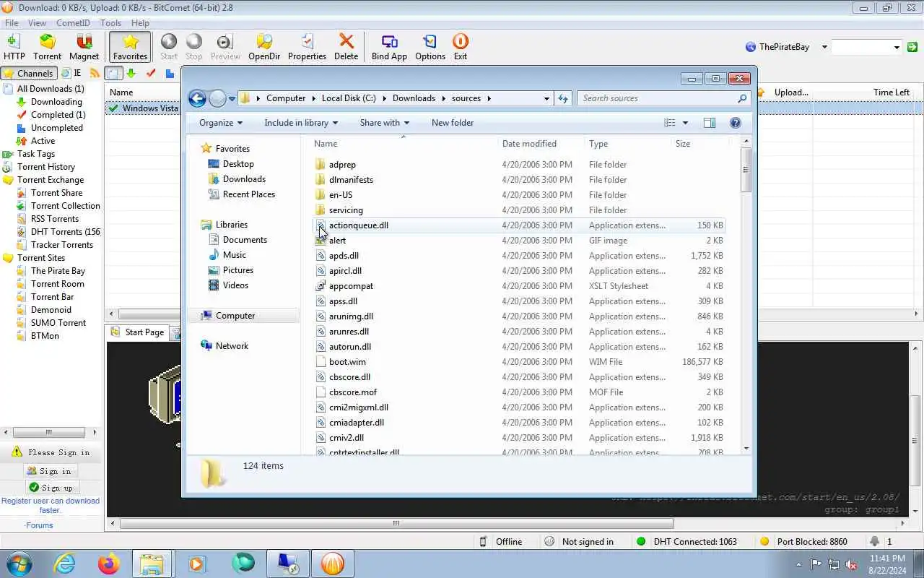Click the Change your view icon

670,123
